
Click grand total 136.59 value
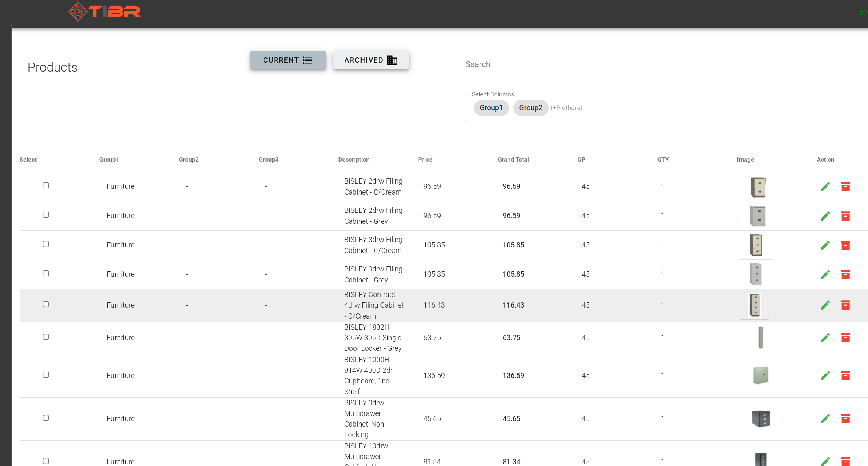513,376
